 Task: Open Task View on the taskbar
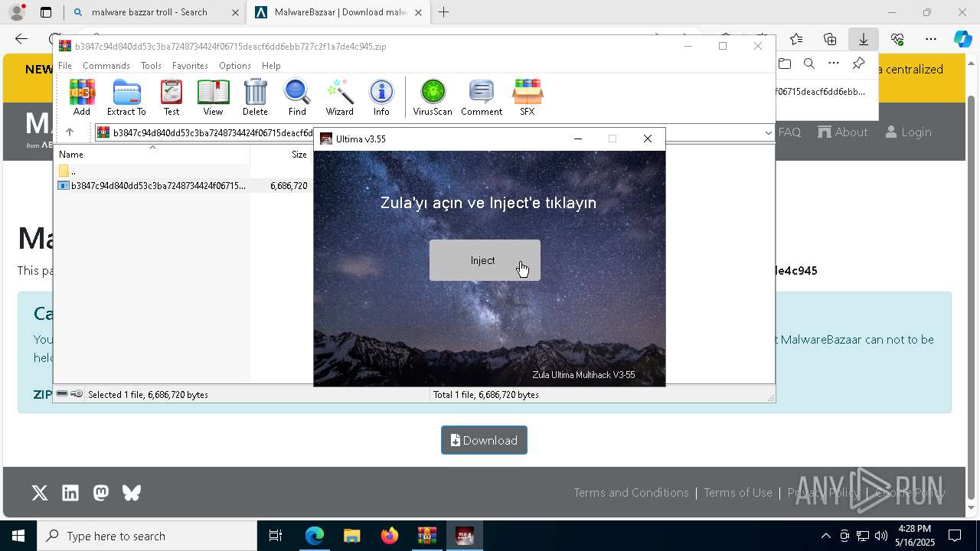pos(276,536)
